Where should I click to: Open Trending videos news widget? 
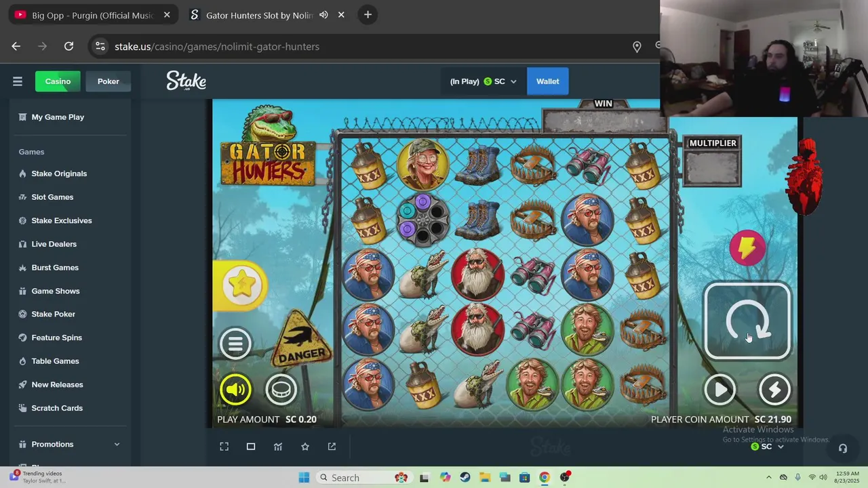pos(37,477)
